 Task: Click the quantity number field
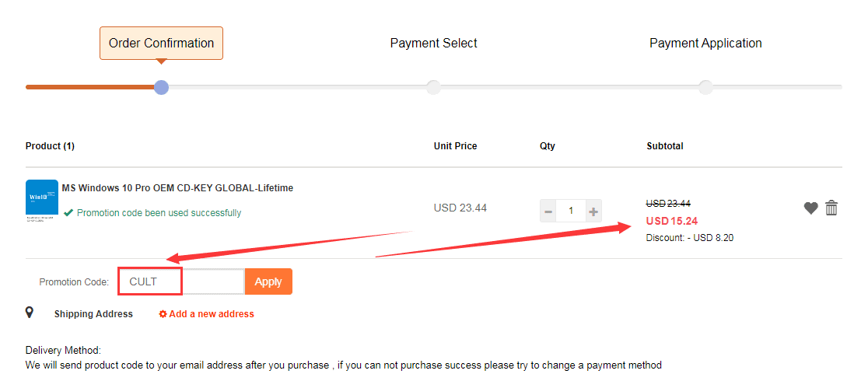pos(571,211)
